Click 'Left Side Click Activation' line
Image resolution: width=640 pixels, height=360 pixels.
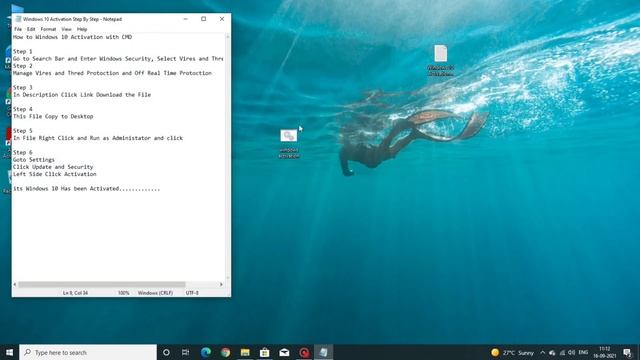(55, 174)
